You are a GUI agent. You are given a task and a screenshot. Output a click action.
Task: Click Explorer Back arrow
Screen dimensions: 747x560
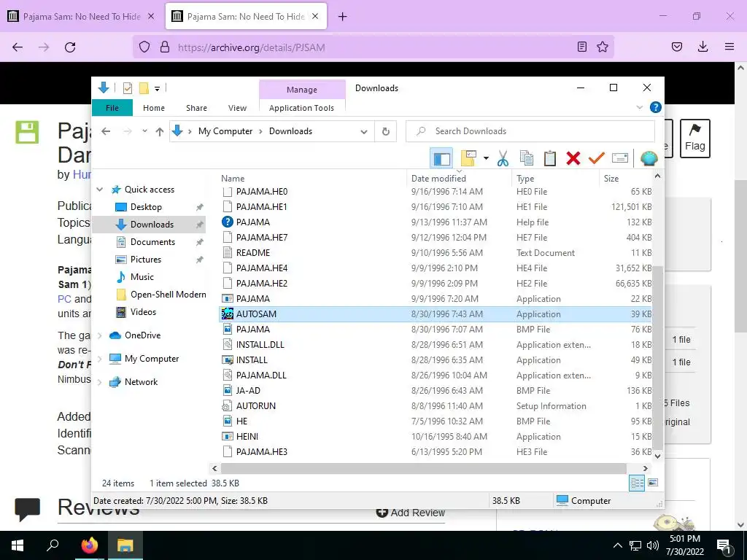pos(106,131)
